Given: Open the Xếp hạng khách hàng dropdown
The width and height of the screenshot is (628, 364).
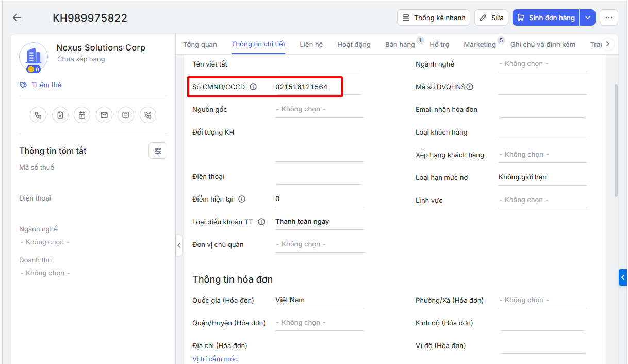Looking at the screenshot, I should click(542, 155).
